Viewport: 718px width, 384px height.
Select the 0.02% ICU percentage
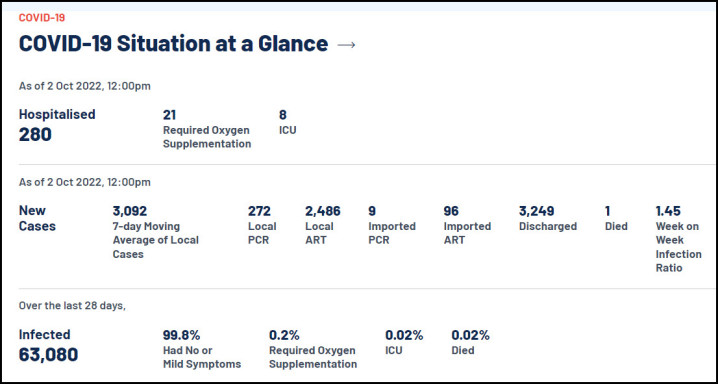point(404,342)
